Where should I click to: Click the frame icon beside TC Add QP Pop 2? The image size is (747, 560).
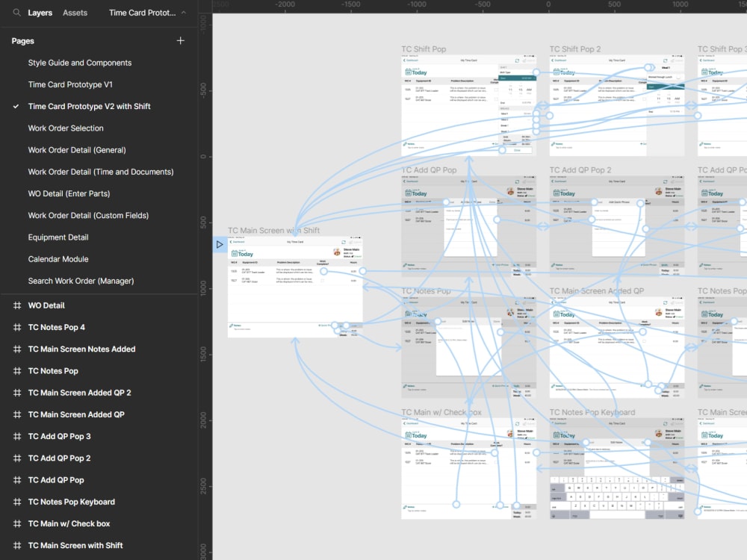[17, 458]
